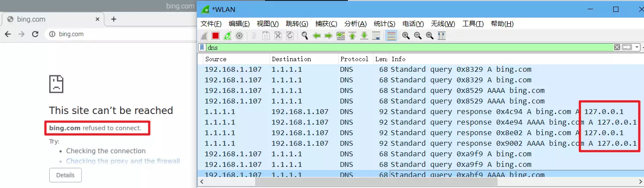Screen dimensions: 644x188
Task: Click the dns display filter field
Action: pyautogui.click(x=396, y=48)
